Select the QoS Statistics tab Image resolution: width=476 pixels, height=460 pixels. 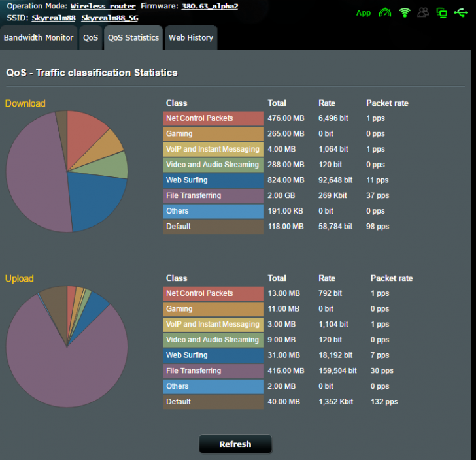pos(133,38)
